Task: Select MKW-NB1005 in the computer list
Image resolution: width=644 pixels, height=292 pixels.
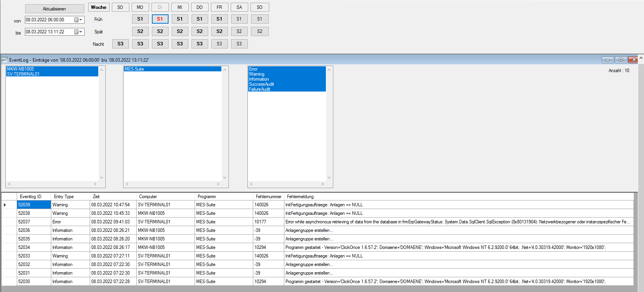Action: (21, 69)
